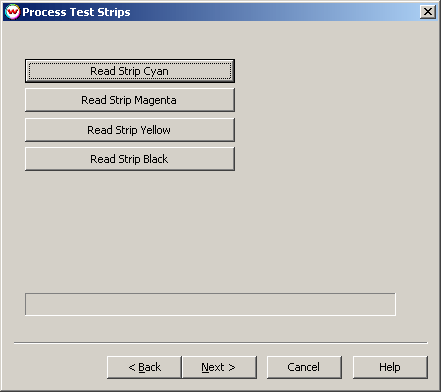441x392 pixels.
Task: Open Help for this dialog
Action: (390, 367)
